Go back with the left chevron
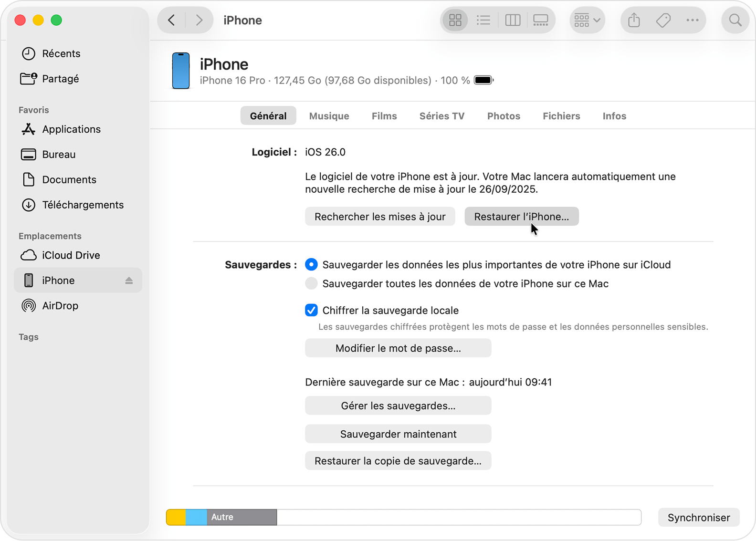Image resolution: width=756 pixels, height=541 pixels. (172, 20)
